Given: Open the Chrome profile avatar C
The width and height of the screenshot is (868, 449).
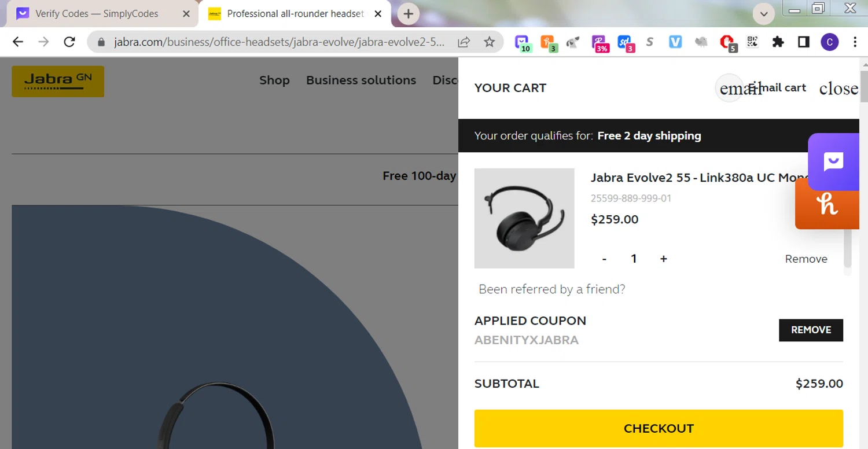Looking at the screenshot, I should point(830,42).
